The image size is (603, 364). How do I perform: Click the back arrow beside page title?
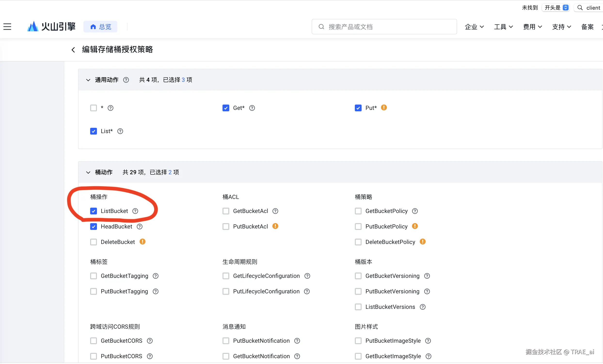(x=73, y=50)
